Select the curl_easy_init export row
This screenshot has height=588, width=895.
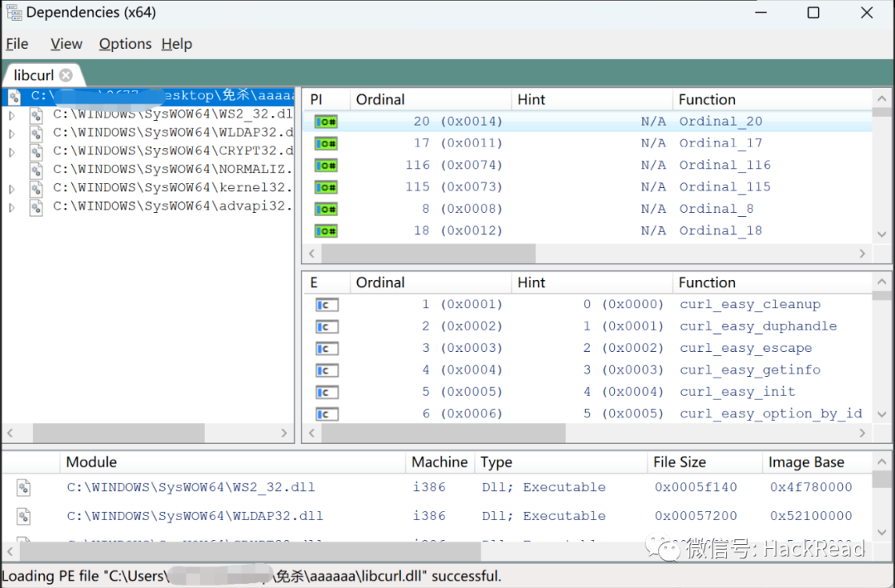coord(737,392)
